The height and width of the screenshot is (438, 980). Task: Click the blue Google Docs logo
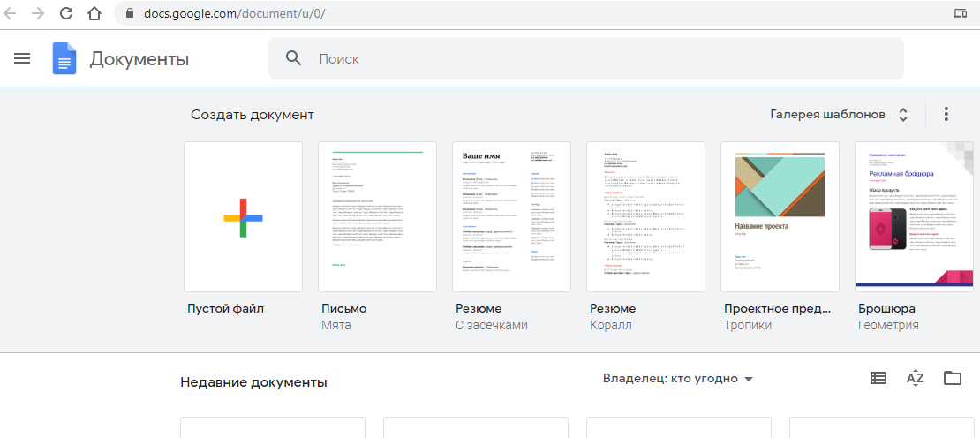pyautogui.click(x=64, y=59)
